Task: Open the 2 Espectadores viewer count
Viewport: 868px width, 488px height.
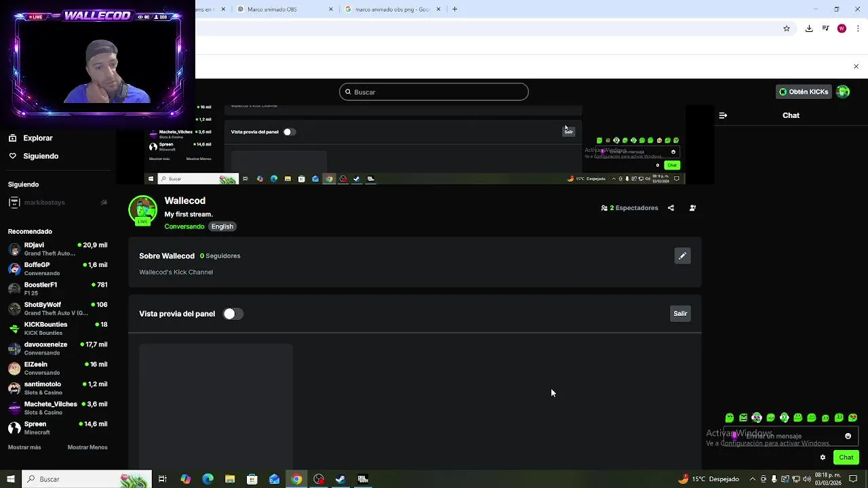Action: [x=629, y=208]
